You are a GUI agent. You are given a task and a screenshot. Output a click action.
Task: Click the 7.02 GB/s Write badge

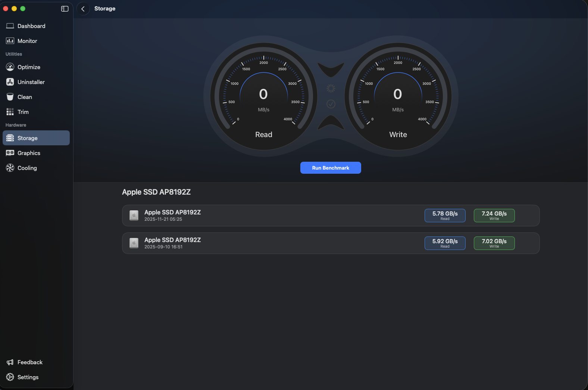click(x=494, y=243)
